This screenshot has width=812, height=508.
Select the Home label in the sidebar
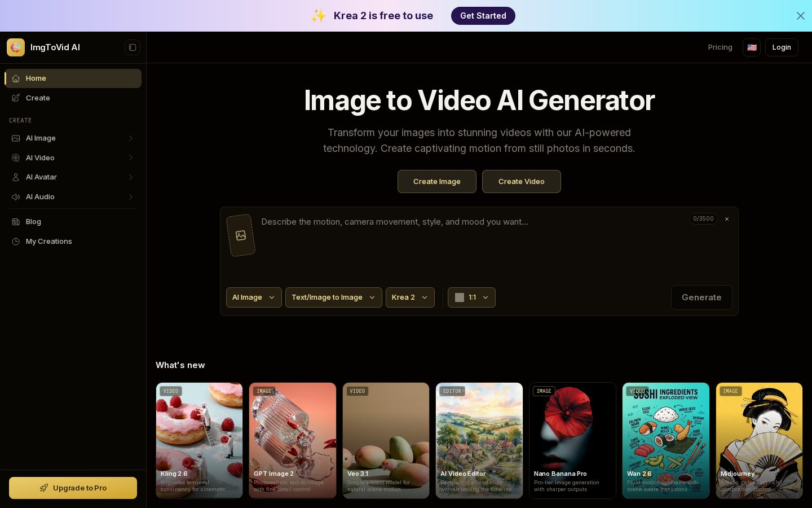click(36, 78)
